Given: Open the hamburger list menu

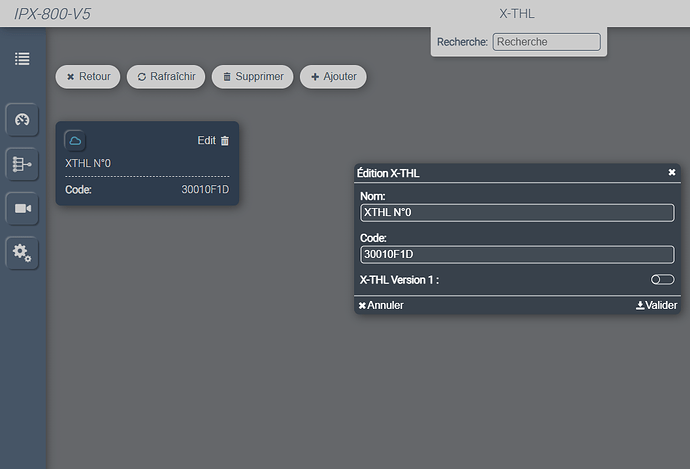Looking at the screenshot, I should (22, 58).
